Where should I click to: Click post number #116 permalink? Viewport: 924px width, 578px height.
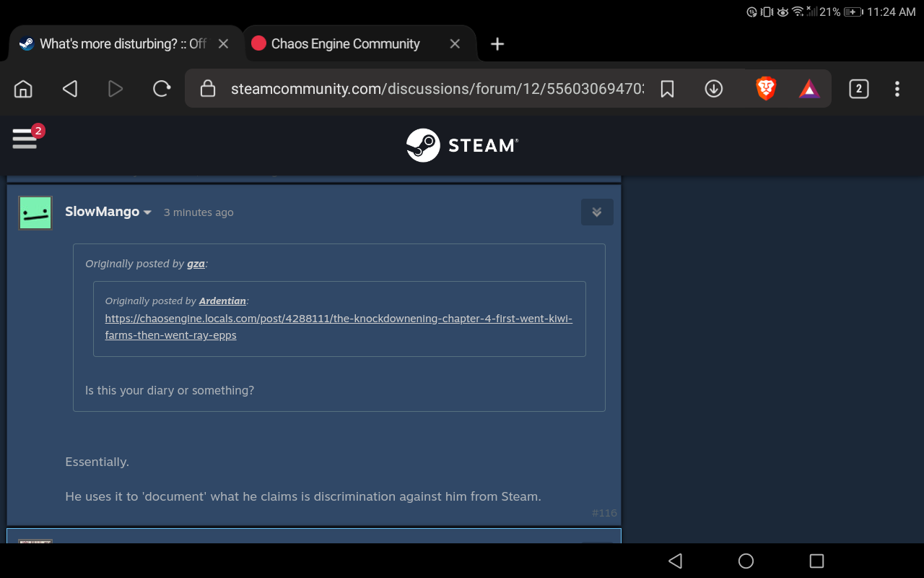(604, 513)
